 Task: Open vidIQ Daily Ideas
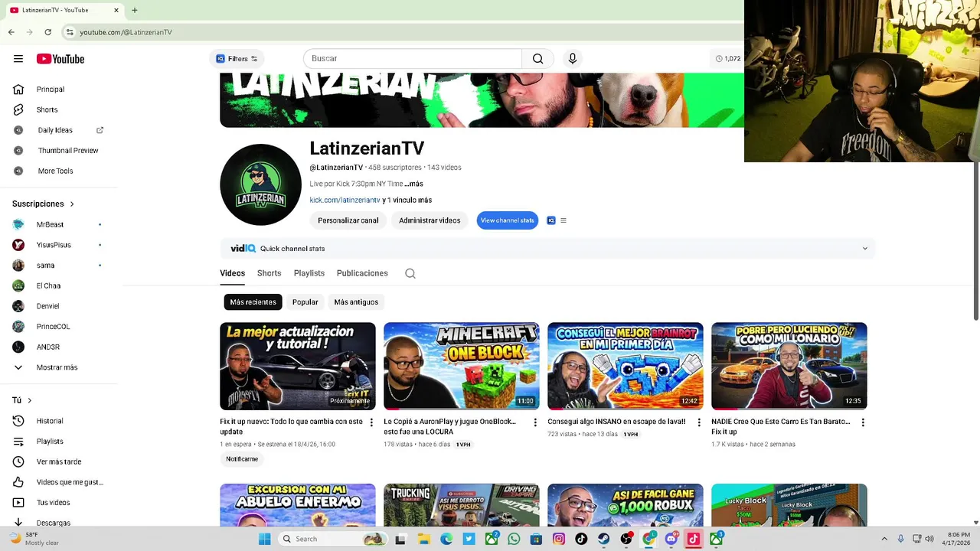(x=55, y=130)
